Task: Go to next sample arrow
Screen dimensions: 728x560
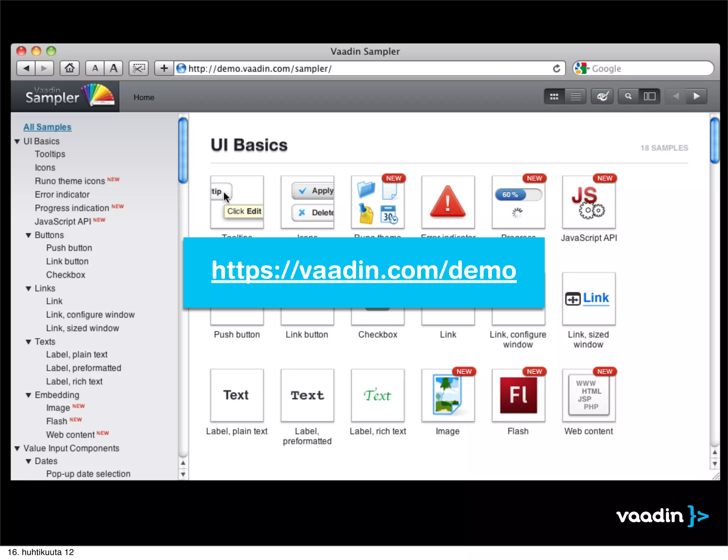Action: click(696, 96)
